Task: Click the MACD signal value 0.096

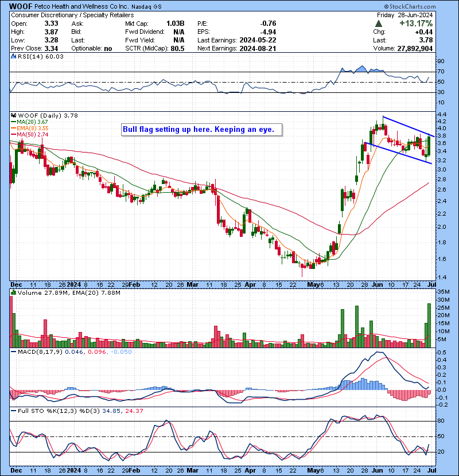Action: pos(97,352)
